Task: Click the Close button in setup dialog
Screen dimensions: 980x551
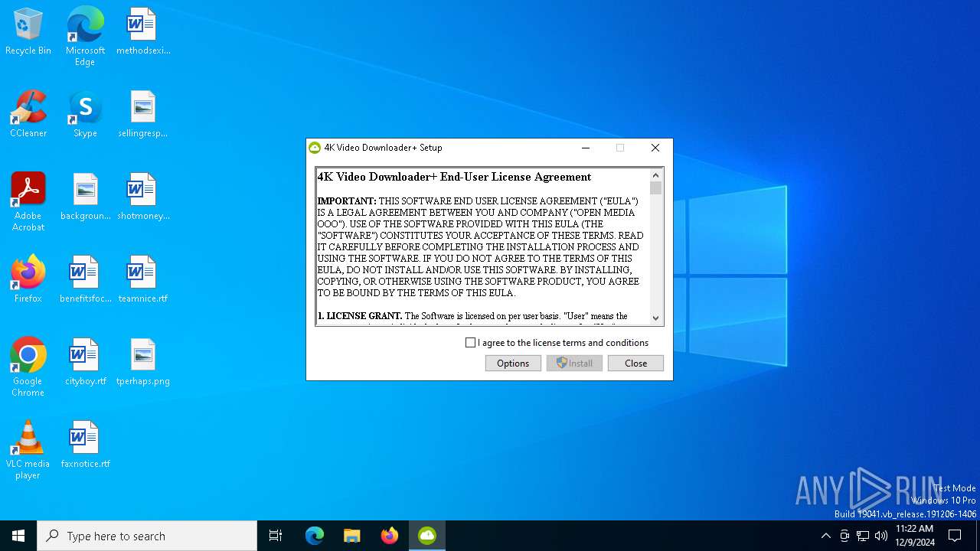Action: pyautogui.click(x=635, y=364)
